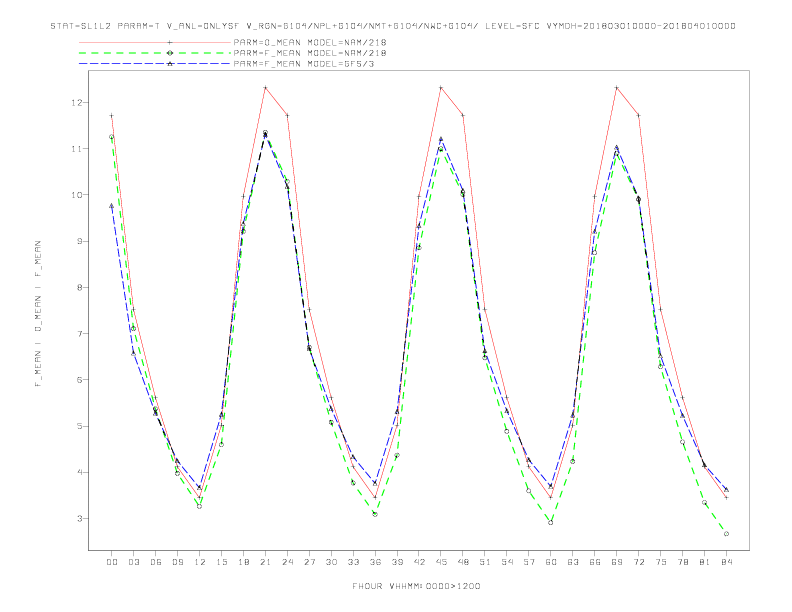
Task: Click the vertical y-axis title F_MEAN | O_MEAN
Action: click(x=38, y=314)
